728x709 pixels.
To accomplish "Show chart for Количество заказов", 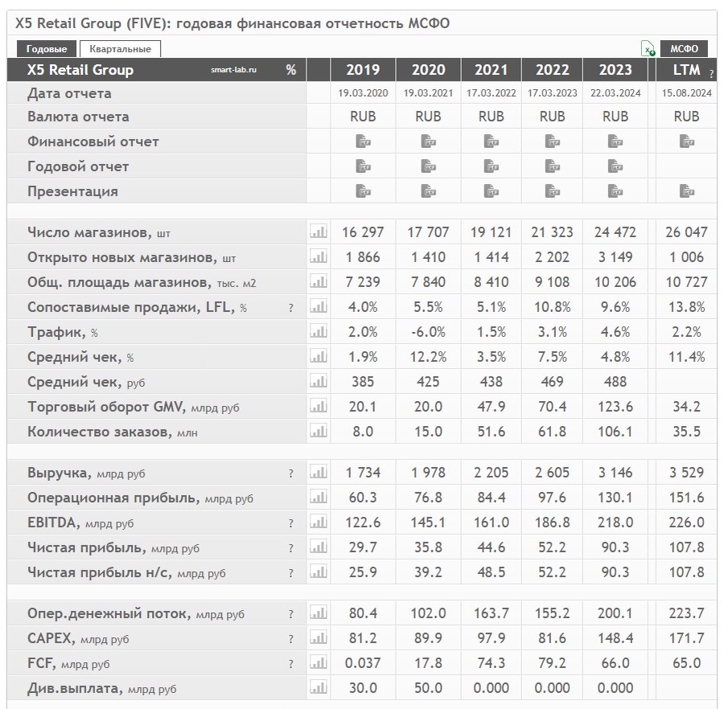I will [x=319, y=432].
